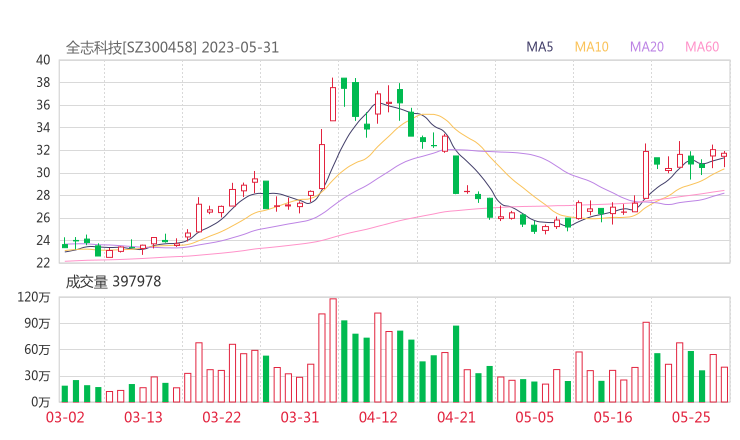This screenshot has height=440, width=740.
Task: Click the 30万 volume axis label
Action: click(x=37, y=376)
